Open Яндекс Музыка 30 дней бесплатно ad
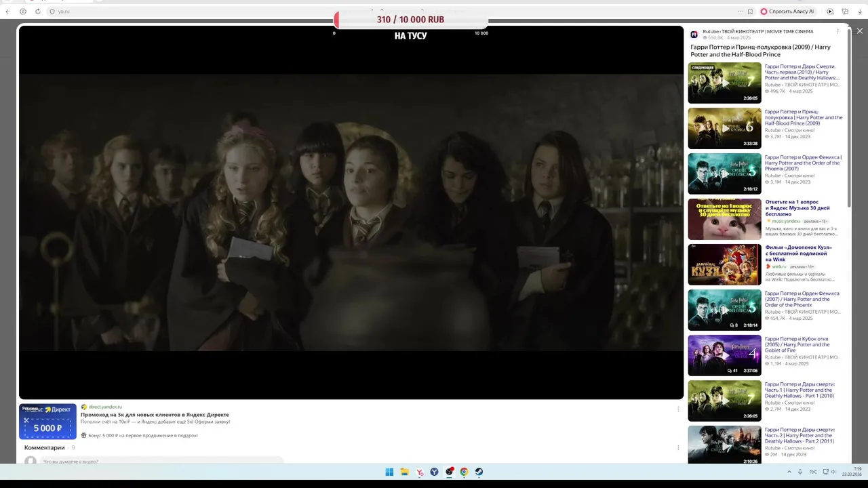This screenshot has width=868, height=488. [797, 208]
